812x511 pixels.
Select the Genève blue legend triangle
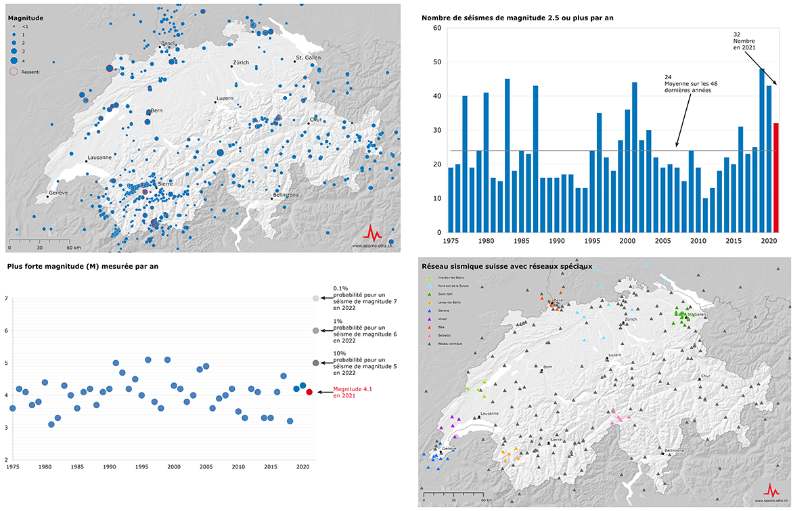tap(429, 311)
